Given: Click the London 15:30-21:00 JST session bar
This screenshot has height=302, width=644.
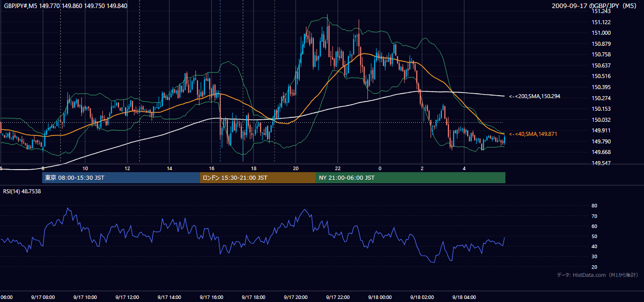Looking at the screenshot, I should [x=258, y=178].
